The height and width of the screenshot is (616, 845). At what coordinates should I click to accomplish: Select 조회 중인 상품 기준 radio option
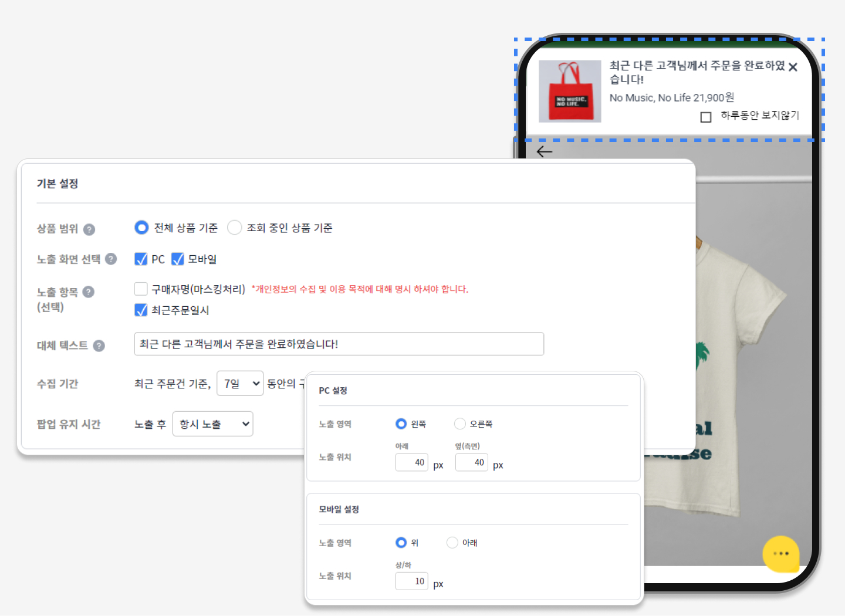(235, 228)
